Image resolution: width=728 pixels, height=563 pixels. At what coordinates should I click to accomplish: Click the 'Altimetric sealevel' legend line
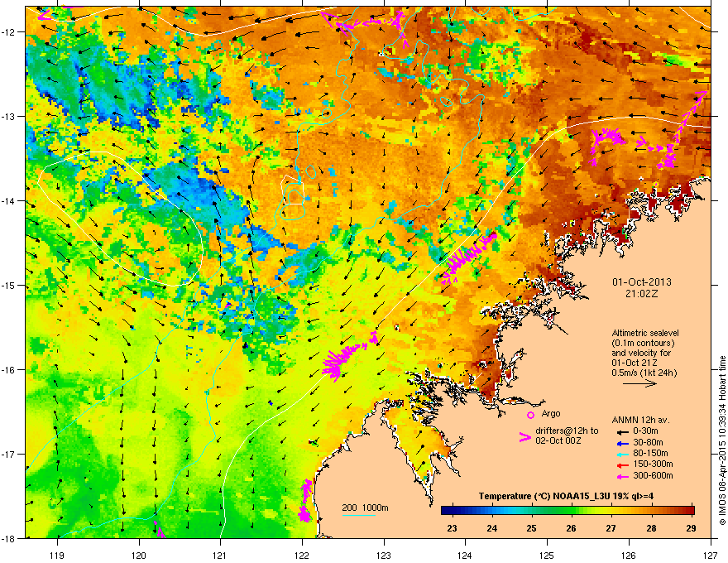[645, 333]
